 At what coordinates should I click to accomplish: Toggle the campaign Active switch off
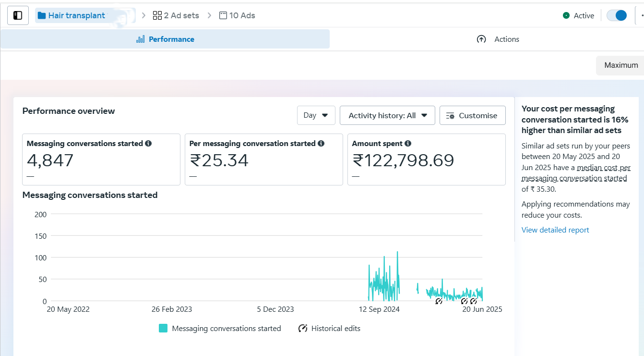click(616, 15)
